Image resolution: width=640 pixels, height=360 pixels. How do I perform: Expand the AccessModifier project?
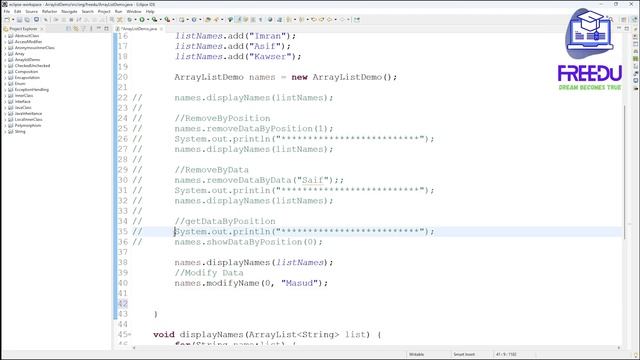5,42
